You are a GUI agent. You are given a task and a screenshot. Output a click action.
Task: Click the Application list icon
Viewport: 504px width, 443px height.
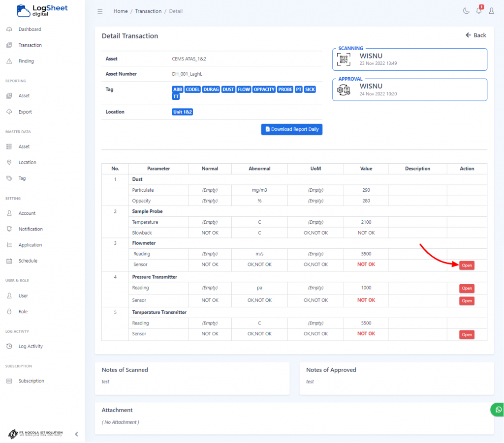pyautogui.click(x=9, y=245)
